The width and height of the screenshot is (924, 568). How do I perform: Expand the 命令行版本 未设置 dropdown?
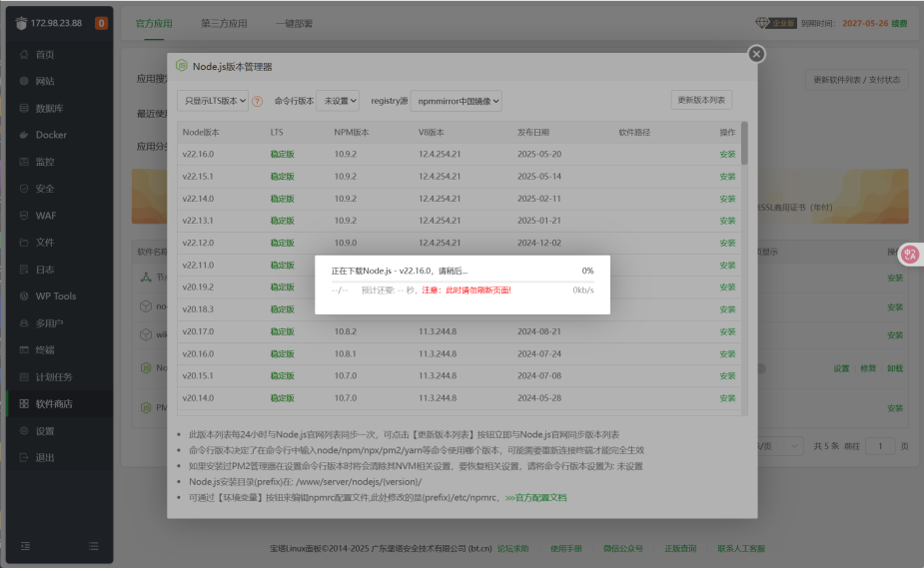338,101
